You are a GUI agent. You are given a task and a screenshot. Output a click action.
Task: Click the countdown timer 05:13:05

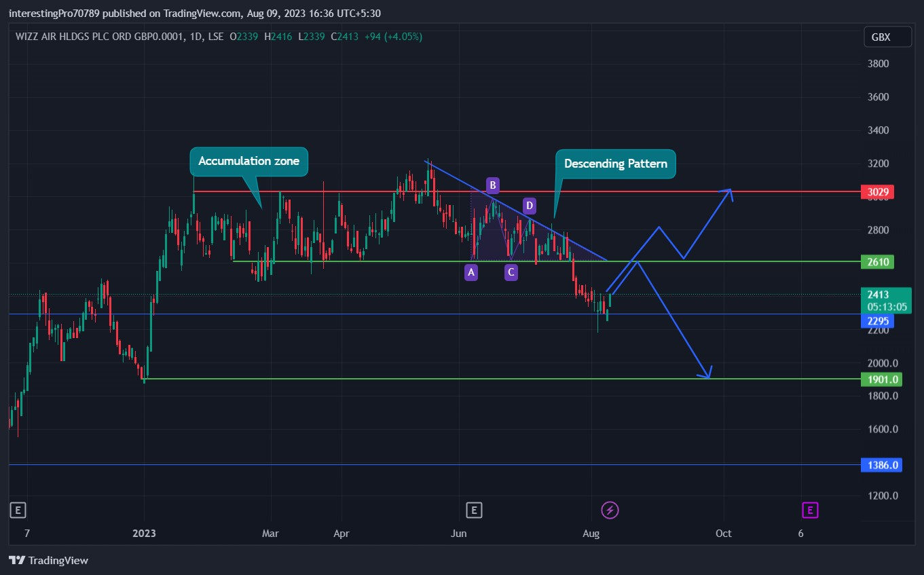tap(887, 307)
